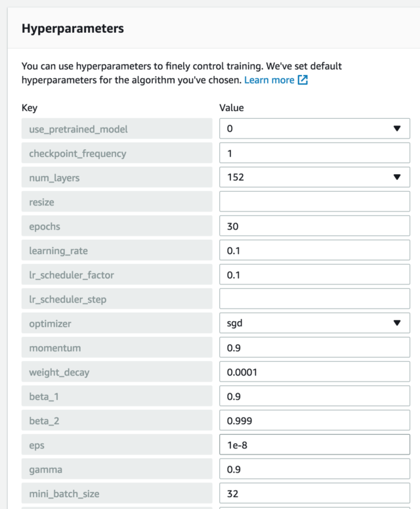The height and width of the screenshot is (509, 420).
Task: Focus the momentum value field
Action: (314, 347)
